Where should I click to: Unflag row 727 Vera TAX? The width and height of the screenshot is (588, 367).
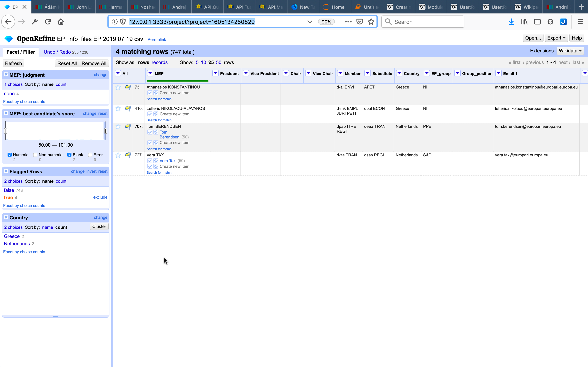click(128, 155)
